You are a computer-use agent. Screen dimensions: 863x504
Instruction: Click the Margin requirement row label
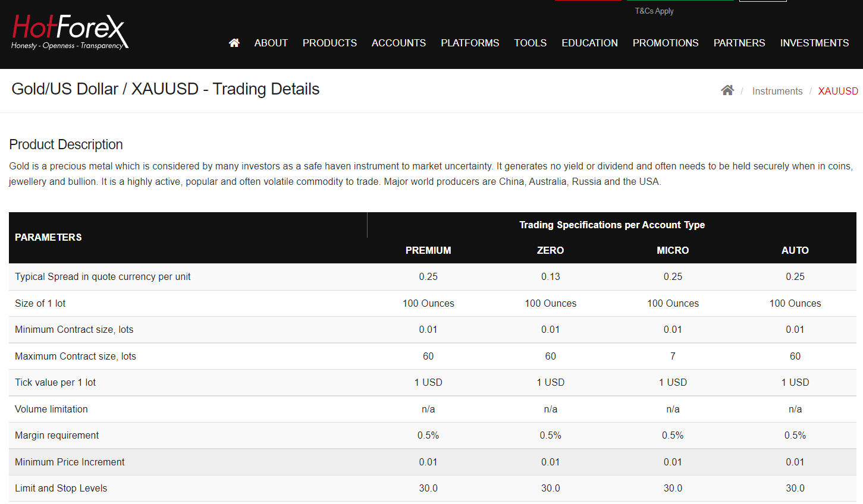tap(57, 435)
